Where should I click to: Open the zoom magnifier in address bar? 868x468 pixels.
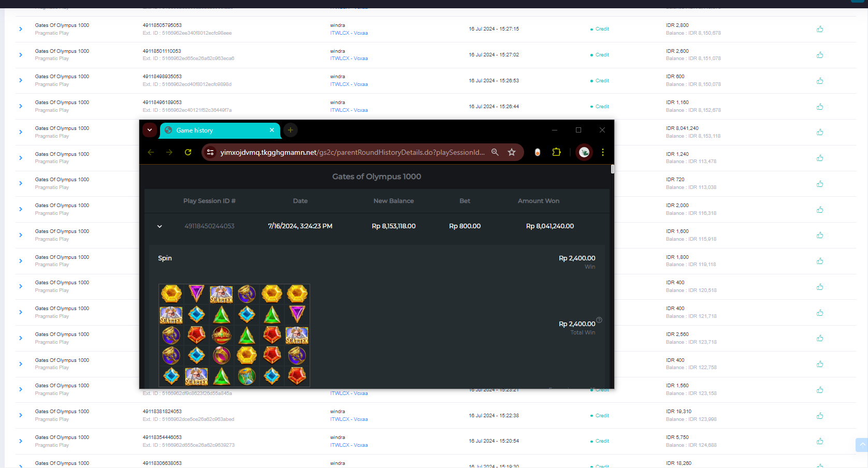pos(495,152)
